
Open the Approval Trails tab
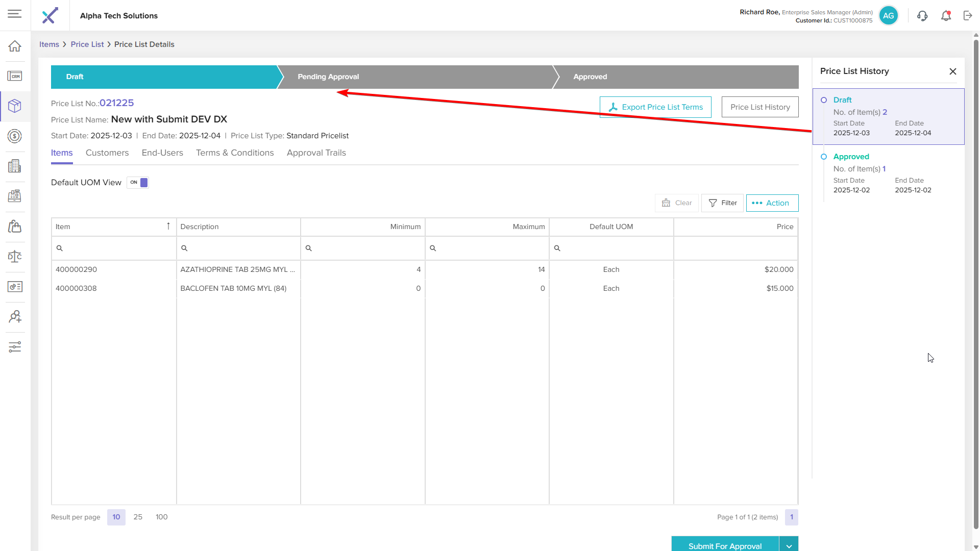[x=316, y=153]
